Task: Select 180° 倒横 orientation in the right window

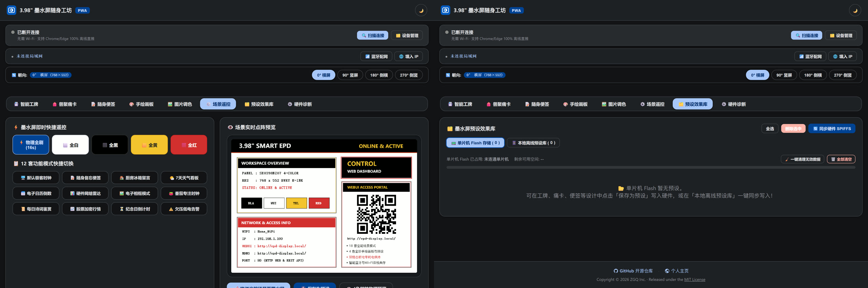Action: [813, 75]
